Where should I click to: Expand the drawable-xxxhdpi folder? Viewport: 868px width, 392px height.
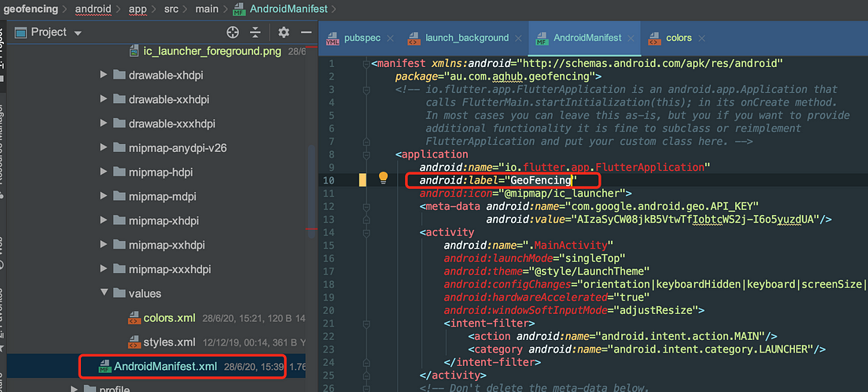click(x=103, y=123)
